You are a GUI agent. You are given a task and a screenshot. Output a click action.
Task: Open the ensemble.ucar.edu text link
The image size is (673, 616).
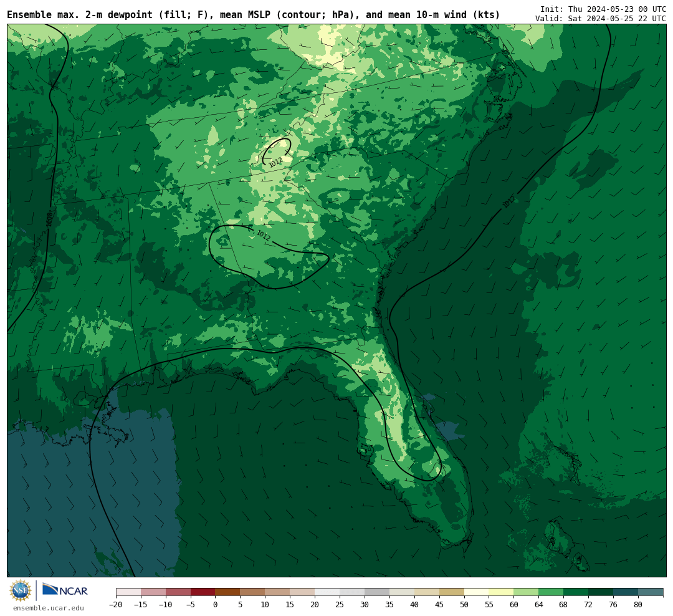point(49,608)
